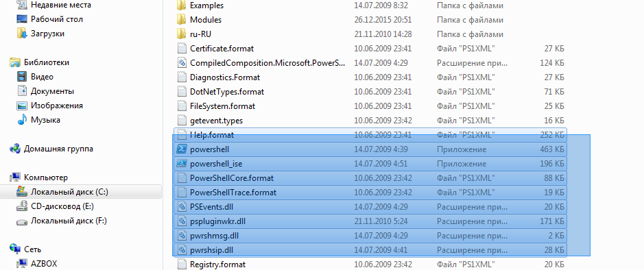Select the Examples file name
Screen dimensions: 644x270
(206, 5)
